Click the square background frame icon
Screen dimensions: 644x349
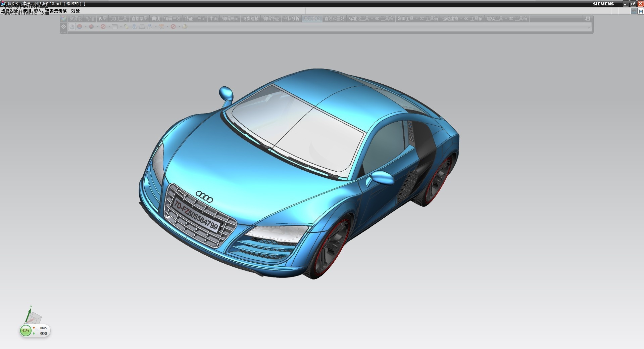(115, 27)
